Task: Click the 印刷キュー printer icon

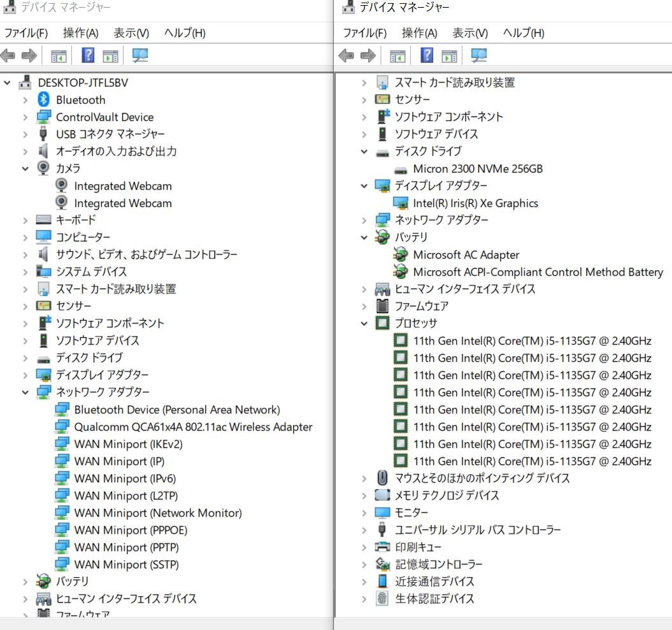Action: pyautogui.click(x=382, y=547)
